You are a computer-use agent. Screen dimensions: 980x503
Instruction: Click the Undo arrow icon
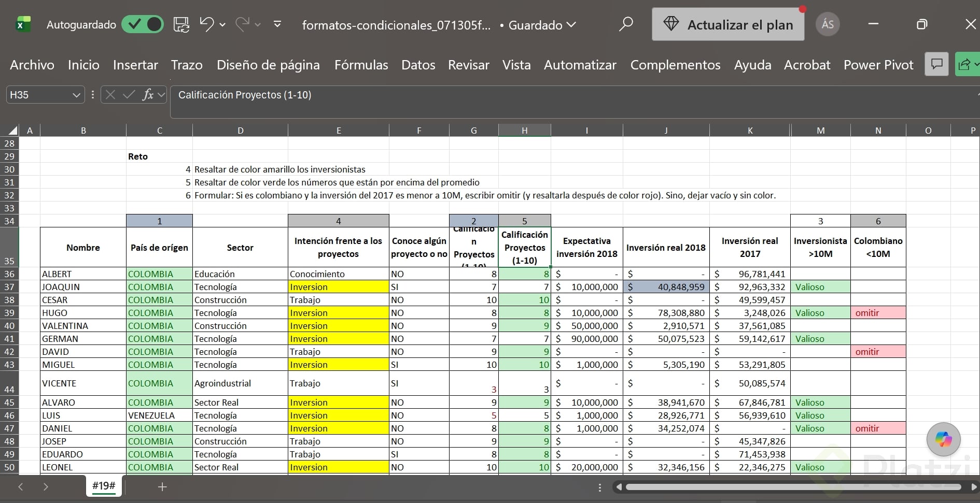click(206, 24)
